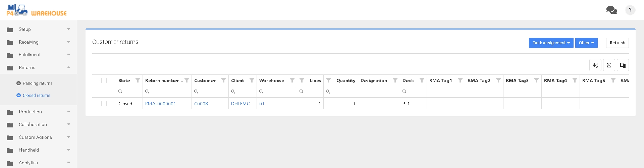Collapse the Returns menu section

(38, 67)
